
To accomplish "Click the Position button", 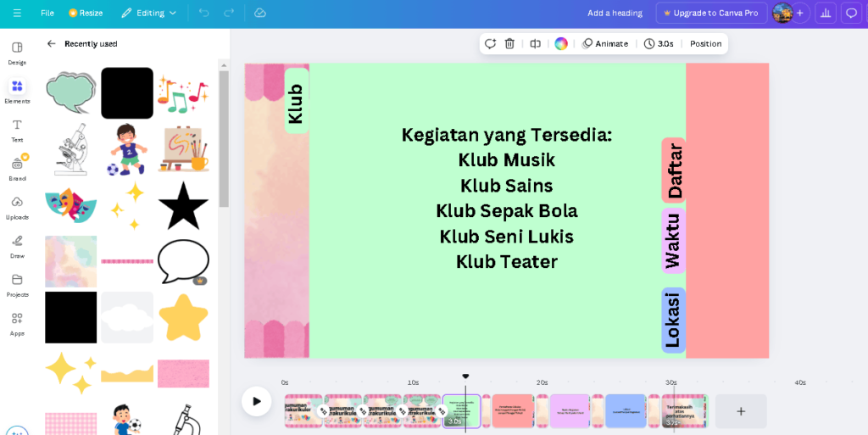I will tap(705, 44).
